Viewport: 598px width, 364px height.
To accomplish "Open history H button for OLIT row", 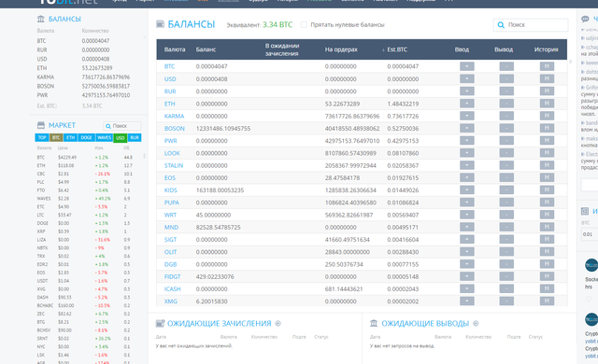I will 547,252.
